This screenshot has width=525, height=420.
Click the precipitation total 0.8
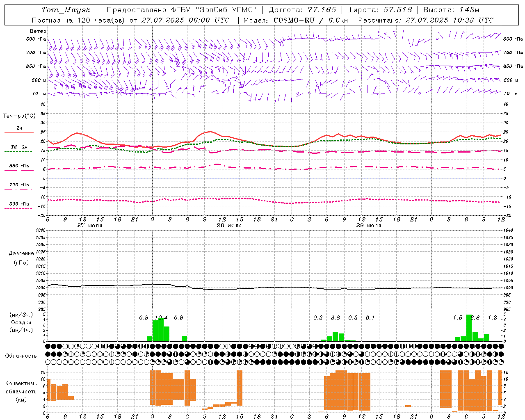(x=144, y=318)
